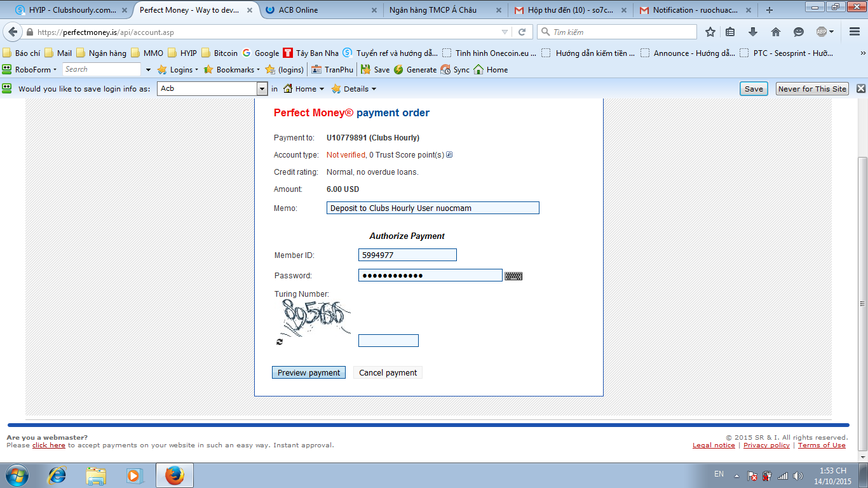
Task: Close the RoboForm save login bar
Action: [861, 89]
